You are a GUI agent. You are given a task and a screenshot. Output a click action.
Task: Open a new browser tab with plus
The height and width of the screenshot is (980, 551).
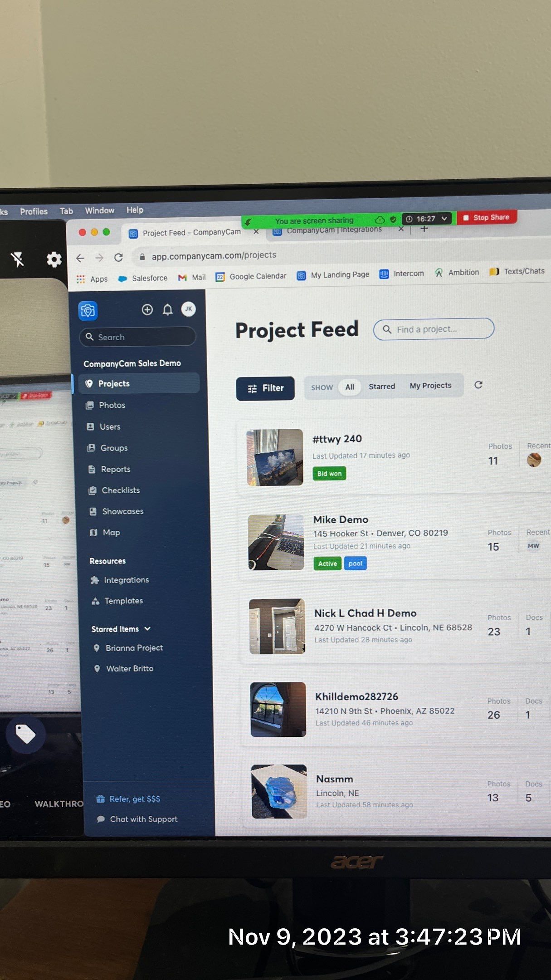(x=424, y=228)
